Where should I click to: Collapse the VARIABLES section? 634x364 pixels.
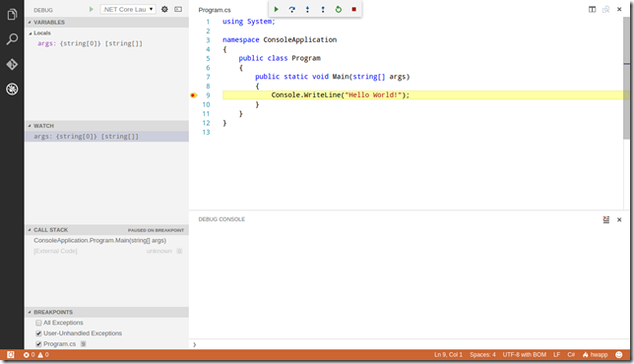point(106,23)
